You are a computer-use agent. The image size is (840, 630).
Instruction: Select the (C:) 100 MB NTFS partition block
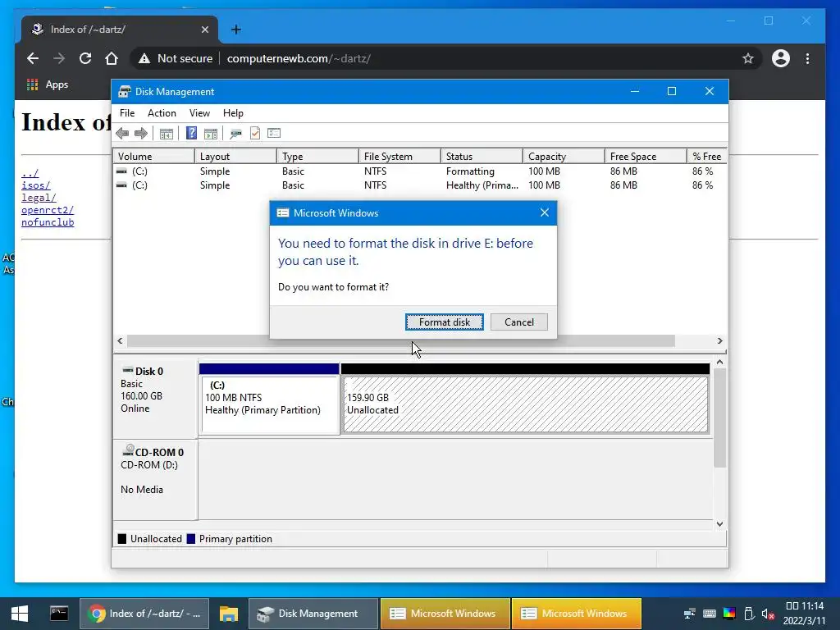[269, 404]
